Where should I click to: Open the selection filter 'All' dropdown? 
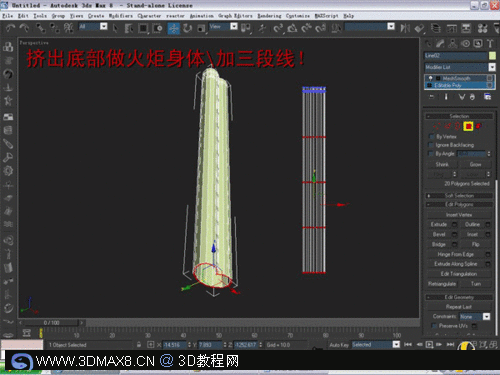click(104, 26)
